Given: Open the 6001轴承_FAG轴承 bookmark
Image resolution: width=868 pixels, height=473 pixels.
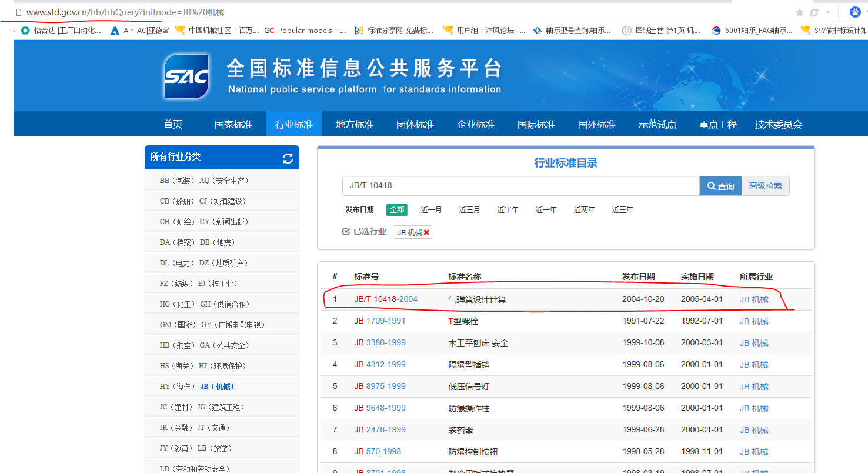Looking at the screenshot, I should (x=752, y=30).
